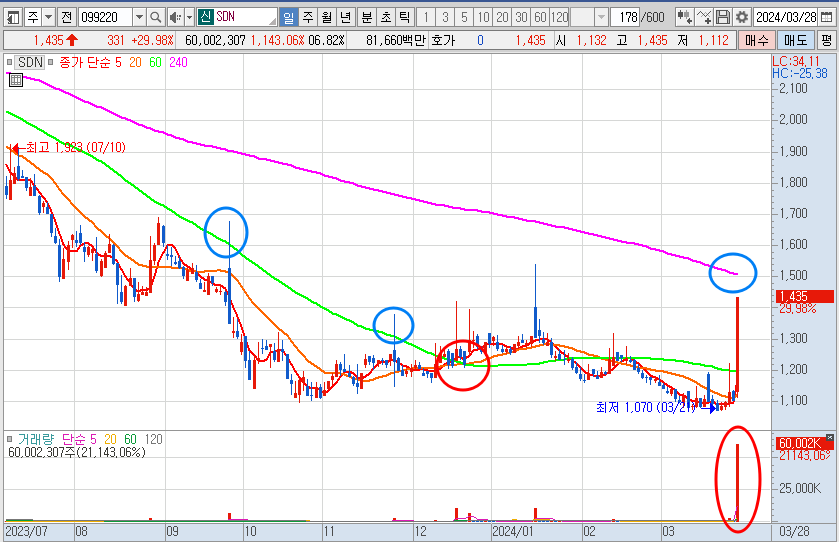The height and width of the screenshot is (542, 839).
Task: Expand the 주 market type dropdown arrow
Action: [48, 17]
